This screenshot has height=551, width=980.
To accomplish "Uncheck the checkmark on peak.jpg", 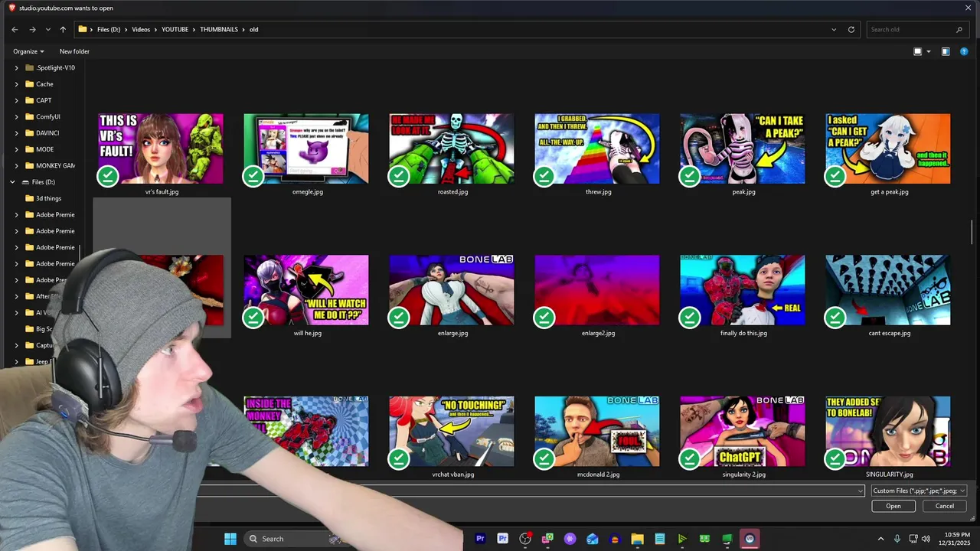I will point(690,176).
